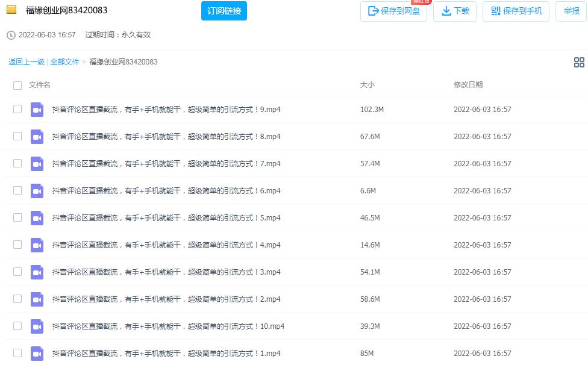This screenshot has width=588, height=365.
Task: Click video icon of file 10.mp4
Action: click(x=37, y=326)
